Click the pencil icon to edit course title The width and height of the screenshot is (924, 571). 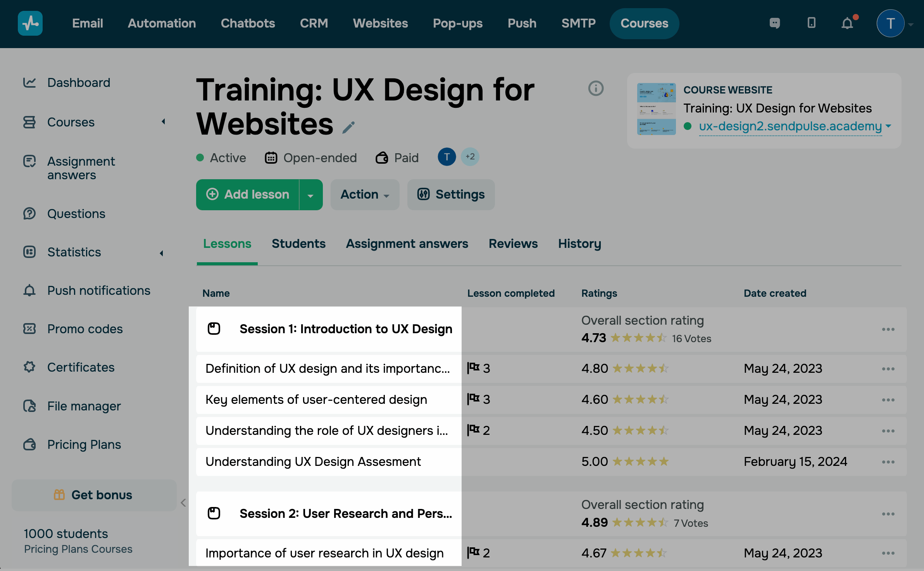(x=348, y=127)
